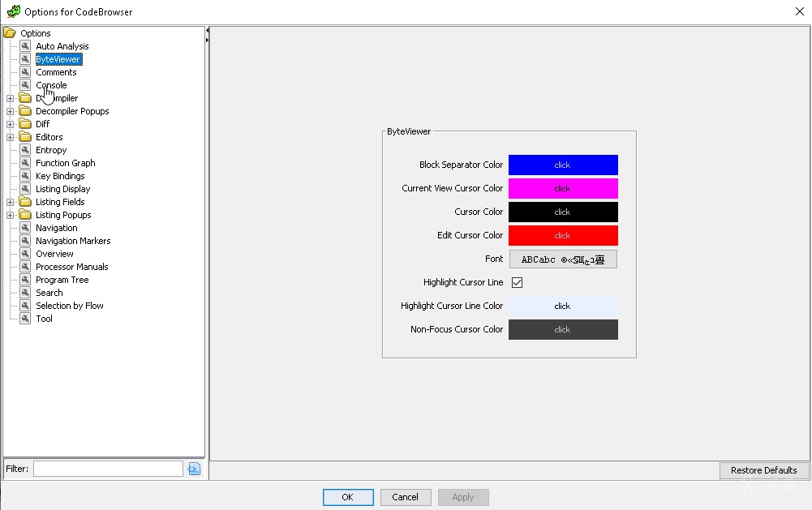Expand the Decompiler Popups node

point(10,111)
